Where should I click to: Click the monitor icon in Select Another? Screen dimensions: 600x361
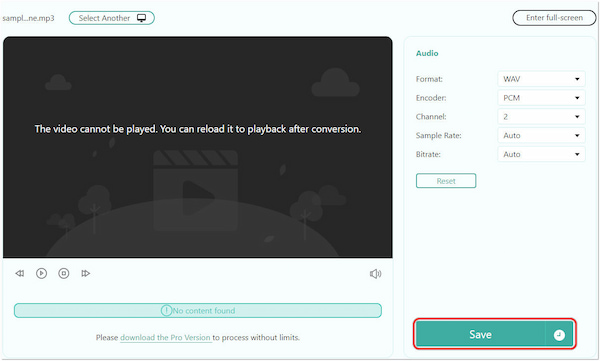tap(142, 18)
